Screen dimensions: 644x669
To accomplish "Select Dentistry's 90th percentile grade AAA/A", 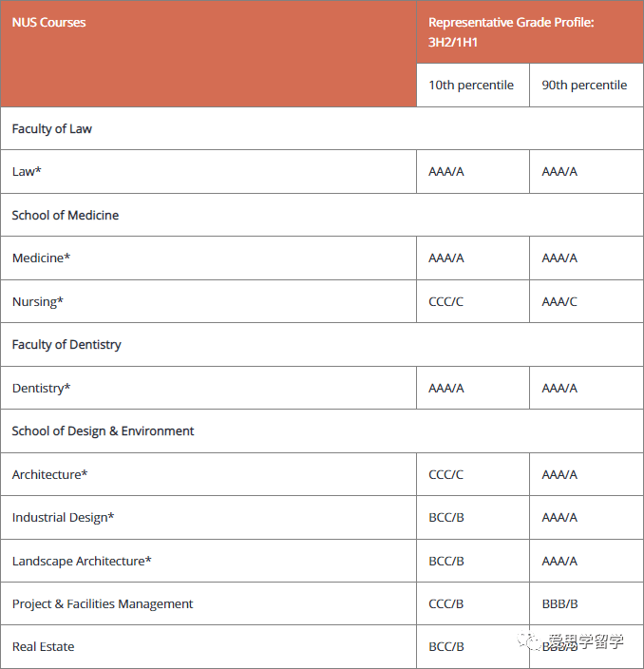I will coord(559,389).
